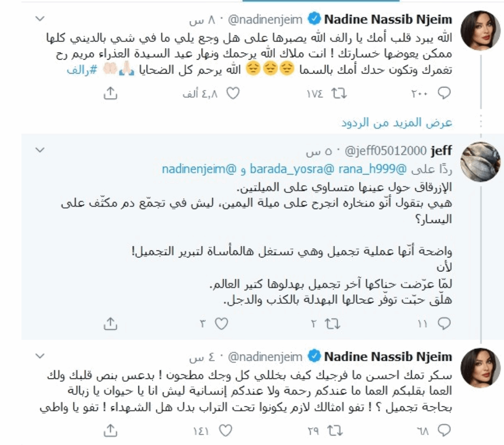Viewport: 504px width, 445px height.
Task: Share Nadine's last tweet via upload icon
Action: coord(110,431)
